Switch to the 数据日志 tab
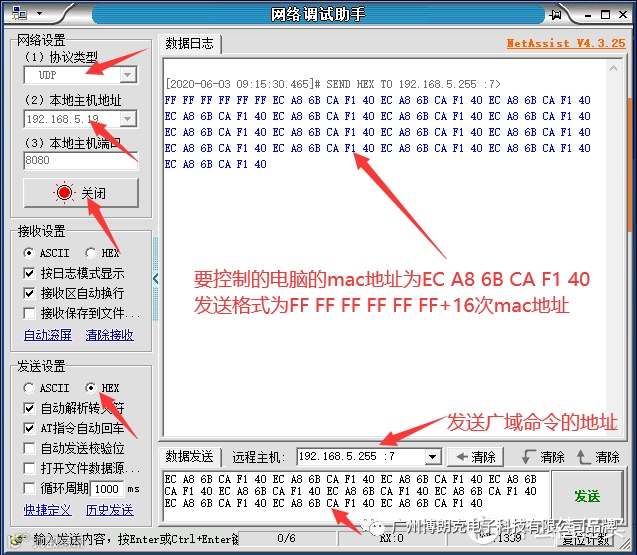 coord(189,43)
